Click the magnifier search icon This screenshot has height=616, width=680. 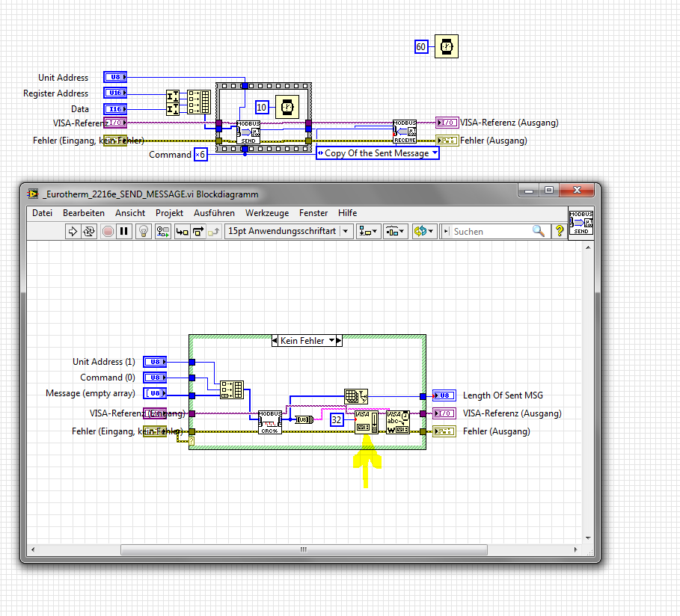(x=539, y=231)
